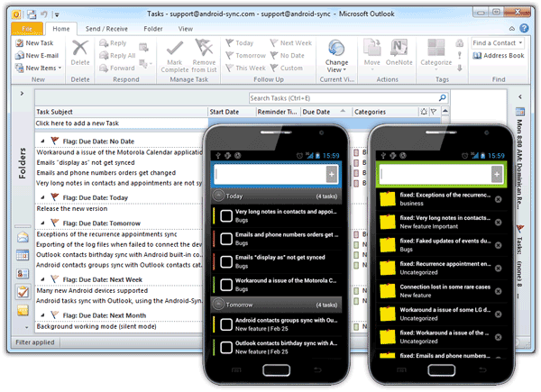Sort by the Categories column
This screenshot has height=392, width=541.
(385, 112)
